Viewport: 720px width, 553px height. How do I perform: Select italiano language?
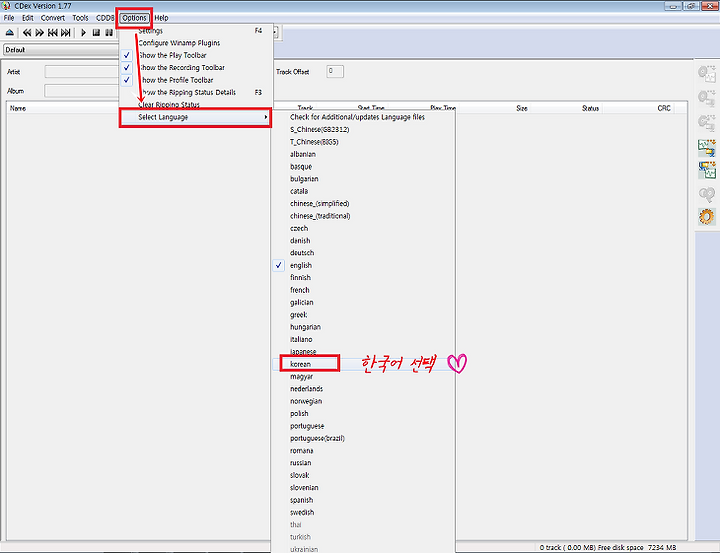pyautogui.click(x=363, y=339)
